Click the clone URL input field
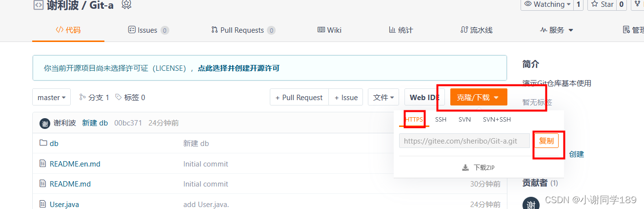 click(x=464, y=141)
